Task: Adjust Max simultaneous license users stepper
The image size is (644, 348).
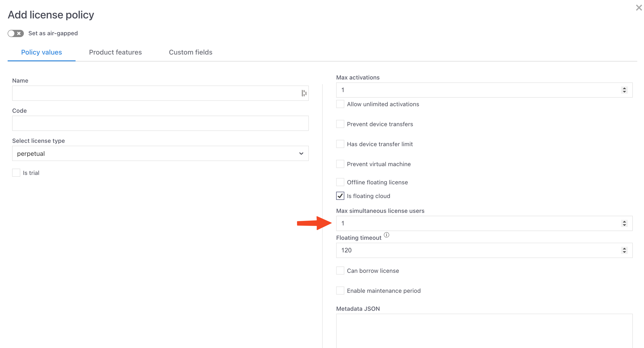Action: (624, 223)
